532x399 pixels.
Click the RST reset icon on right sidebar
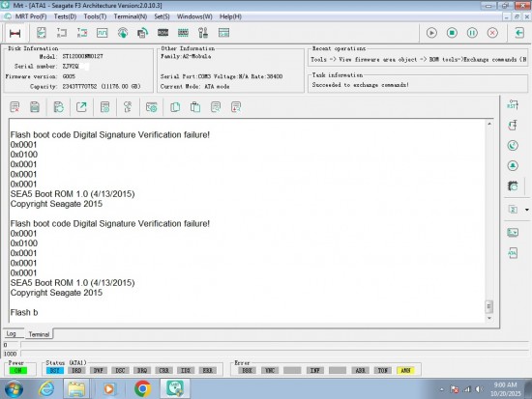(513, 104)
